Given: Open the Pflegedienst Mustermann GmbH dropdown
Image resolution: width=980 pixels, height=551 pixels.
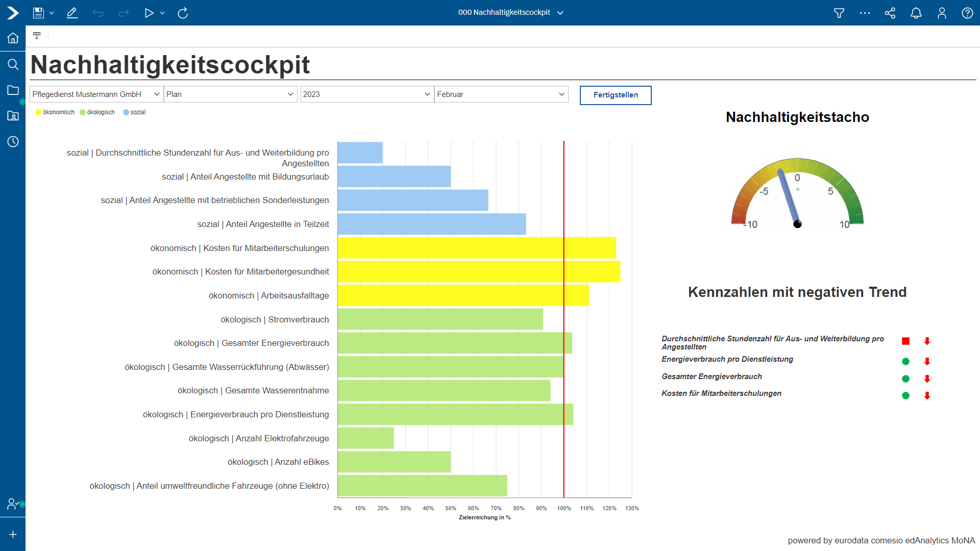Looking at the screenshot, I should point(96,94).
